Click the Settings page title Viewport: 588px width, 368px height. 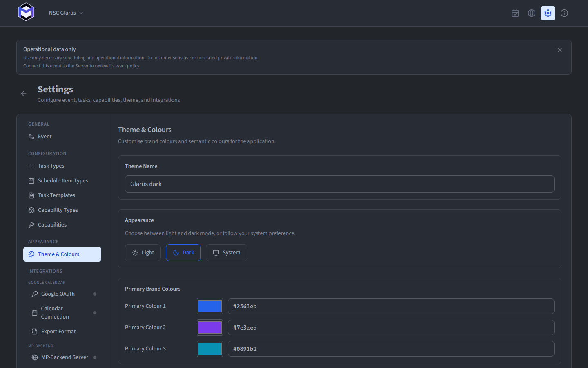(x=56, y=89)
